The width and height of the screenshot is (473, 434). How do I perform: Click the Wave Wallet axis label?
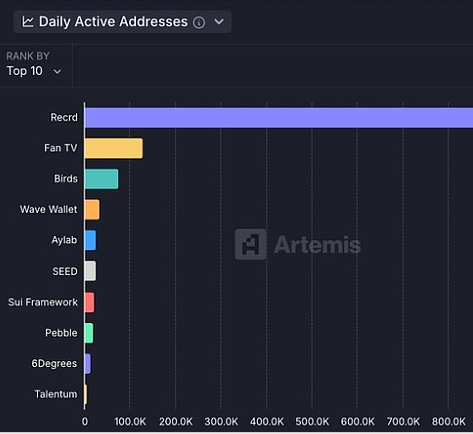click(49, 209)
